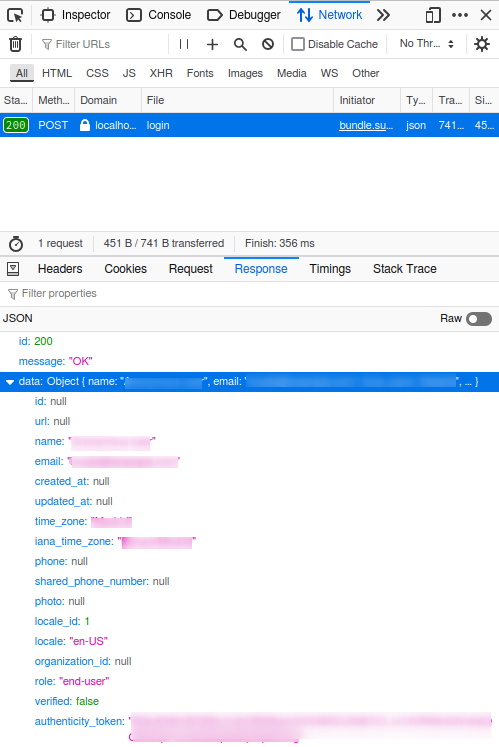The width and height of the screenshot is (499, 747).
Task: Open the Stack Trace details tab
Action: [405, 269]
